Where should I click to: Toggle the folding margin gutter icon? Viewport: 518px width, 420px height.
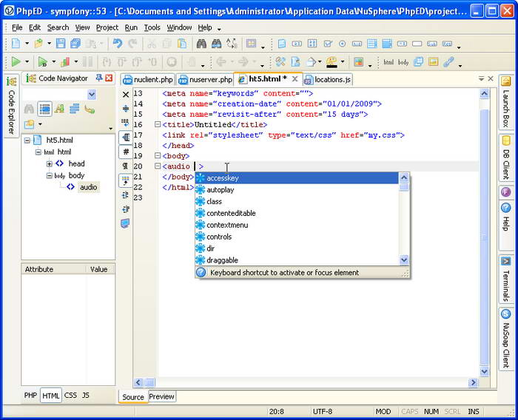coord(126,137)
